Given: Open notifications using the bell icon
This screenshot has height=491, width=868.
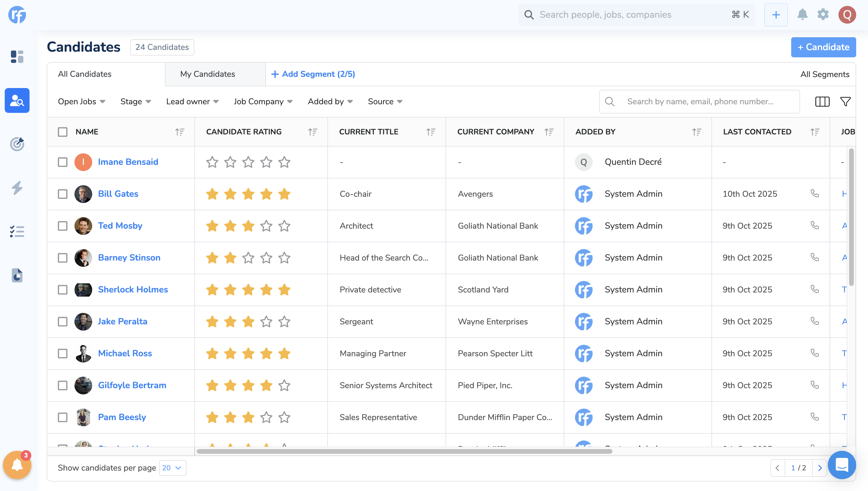Looking at the screenshot, I should click(803, 14).
